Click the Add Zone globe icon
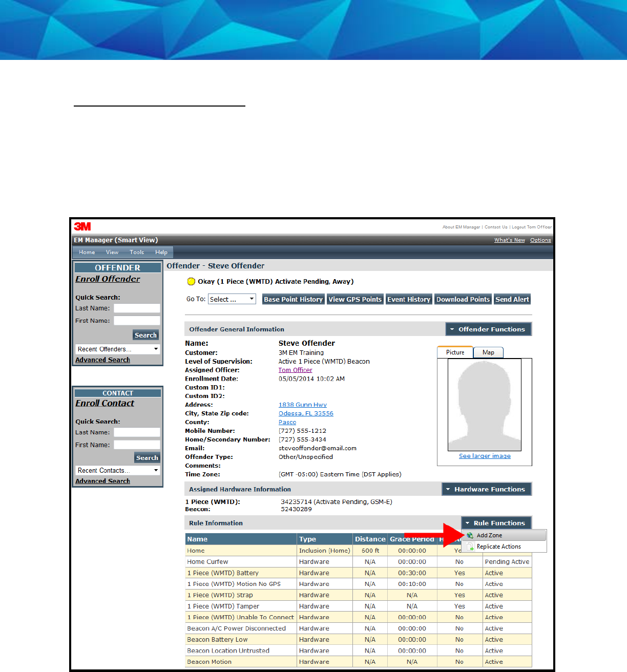This screenshot has width=627, height=672. (x=470, y=535)
